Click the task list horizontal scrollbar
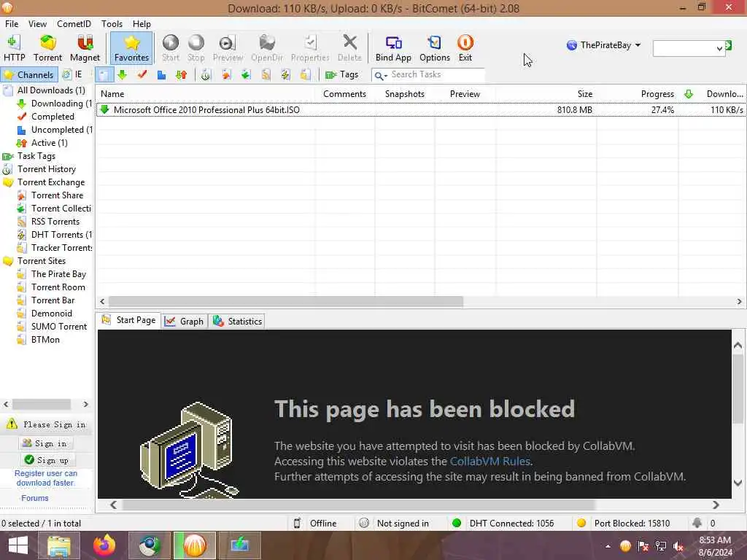Viewport: 747px width, 560px height. click(x=286, y=301)
